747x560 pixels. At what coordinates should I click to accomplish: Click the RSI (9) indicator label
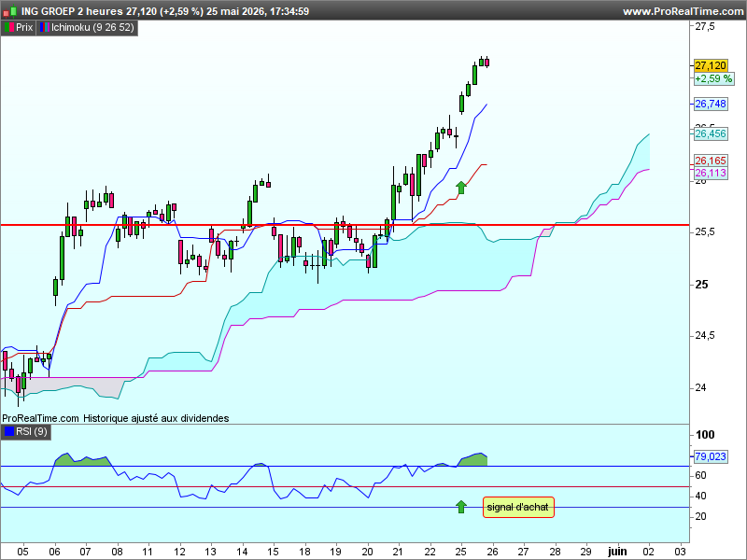click(x=26, y=432)
